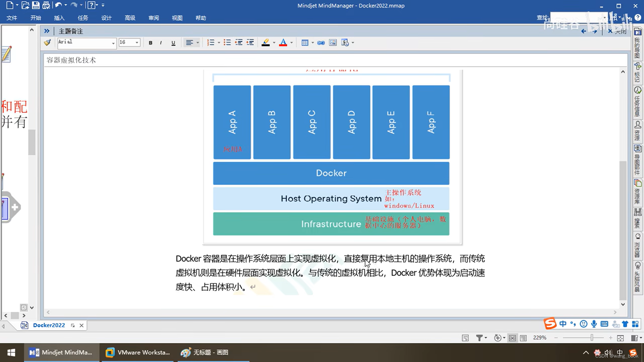Open the My Maps side panel tab
The image size is (644, 362).
[x=638, y=43]
